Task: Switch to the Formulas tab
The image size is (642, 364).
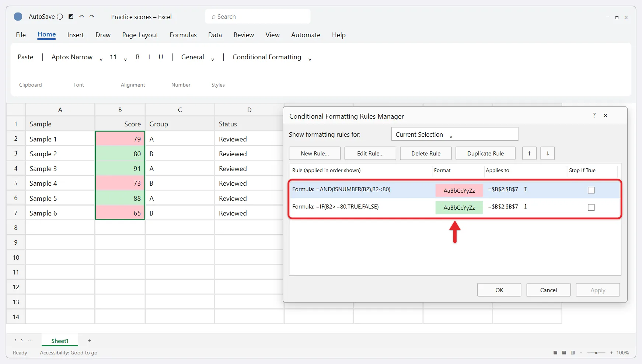Action: pos(183,35)
